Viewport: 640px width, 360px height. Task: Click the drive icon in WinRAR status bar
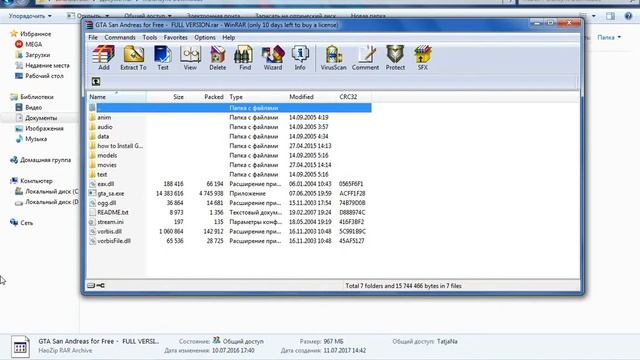91,286
